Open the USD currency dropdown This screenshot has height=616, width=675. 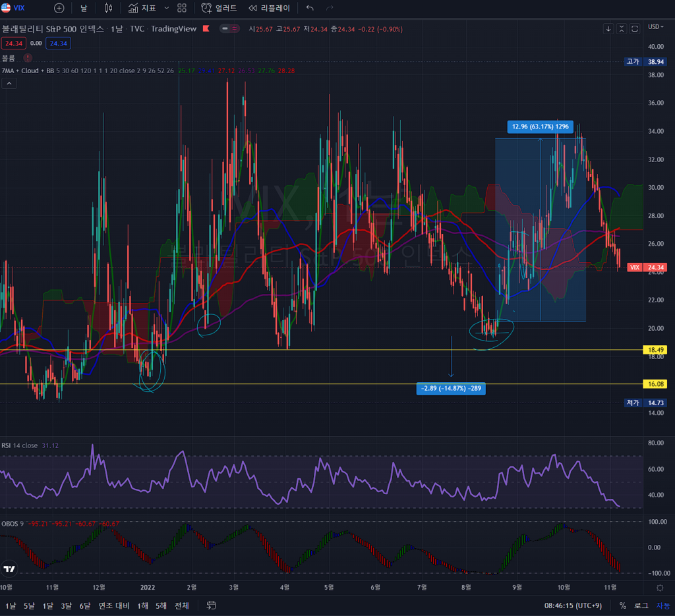pyautogui.click(x=656, y=27)
